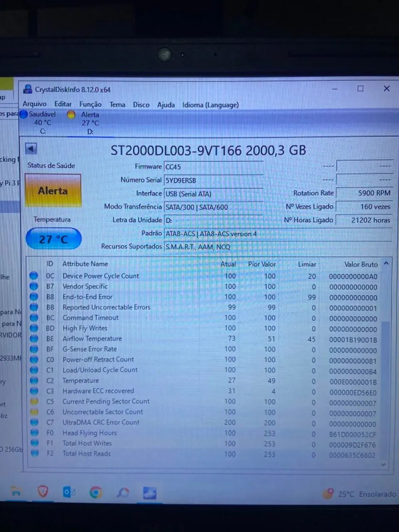Open the Disco menu

pyautogui.click(x=141, y=105)
